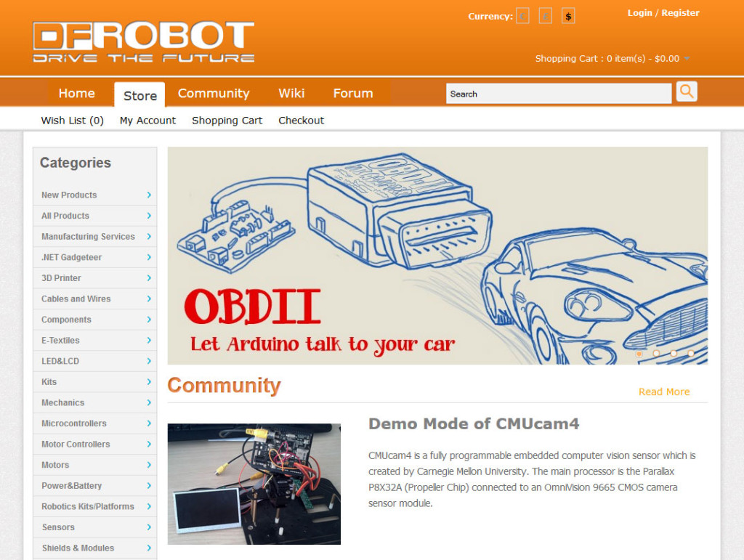
Task: Click the Register link
Action: [x=680, y=13]
